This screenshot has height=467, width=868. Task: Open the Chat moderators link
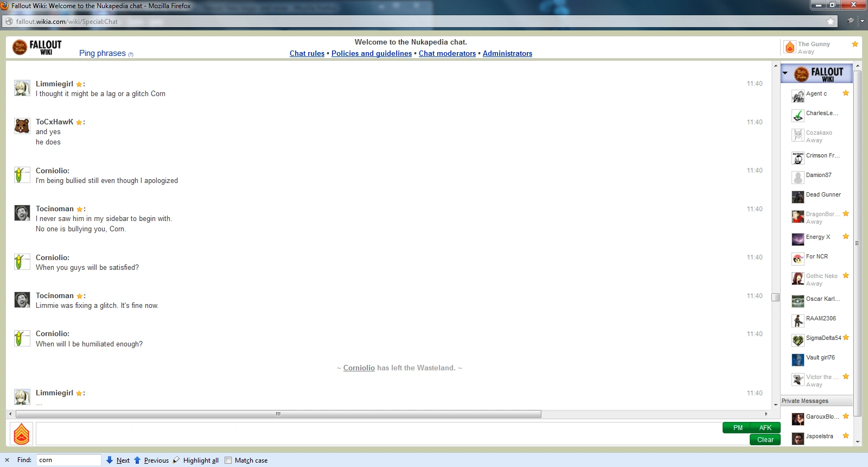click(x=447, y=53)
